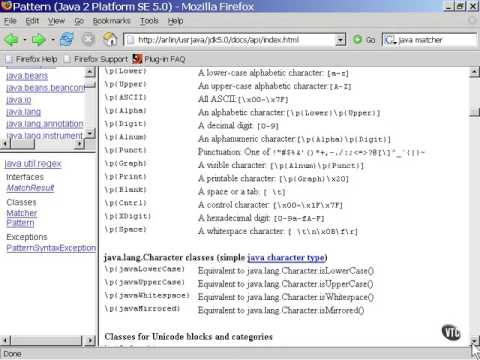Click the \p{Lower} table entry
This screenshot has height=360, width=480.
click(125, 71)
